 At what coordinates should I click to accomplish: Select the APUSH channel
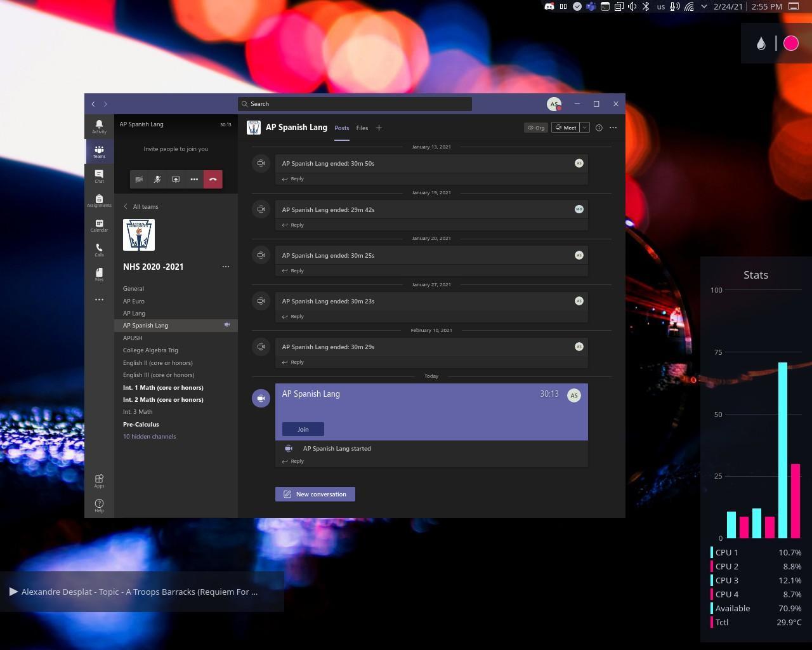pyautogui.click(x=176, y=338)
